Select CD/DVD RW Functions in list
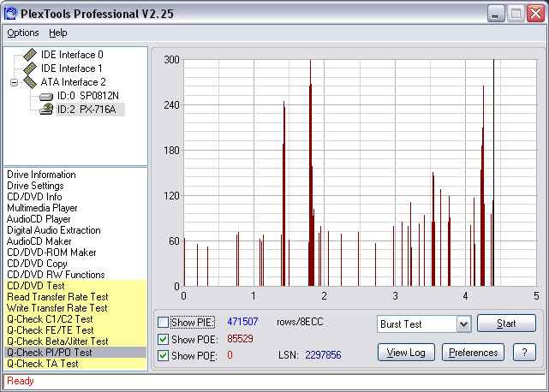The image size is (549, 392). point(56,275)
